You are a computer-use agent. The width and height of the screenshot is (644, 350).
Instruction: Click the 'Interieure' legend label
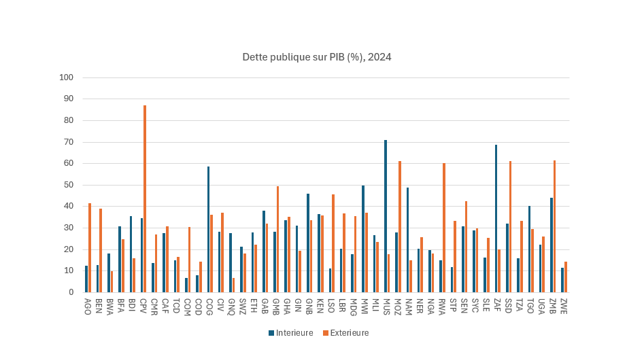point(294,333)
